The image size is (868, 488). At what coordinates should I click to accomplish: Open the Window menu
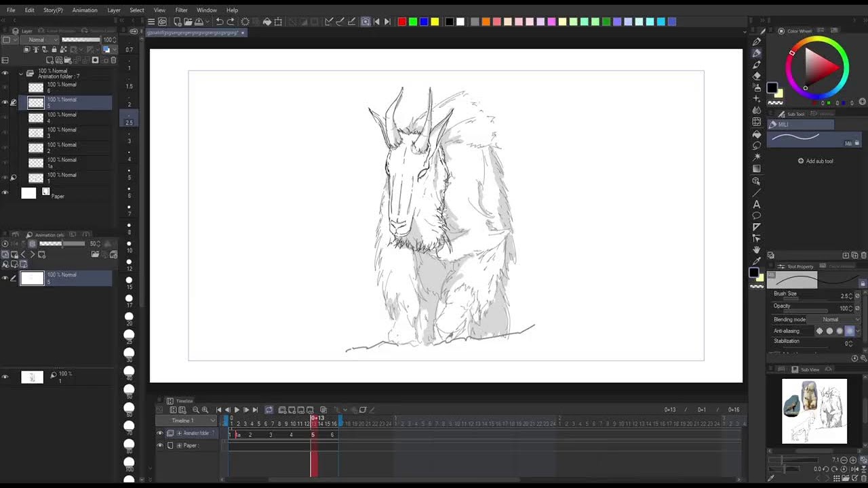(x=207, y=10)
